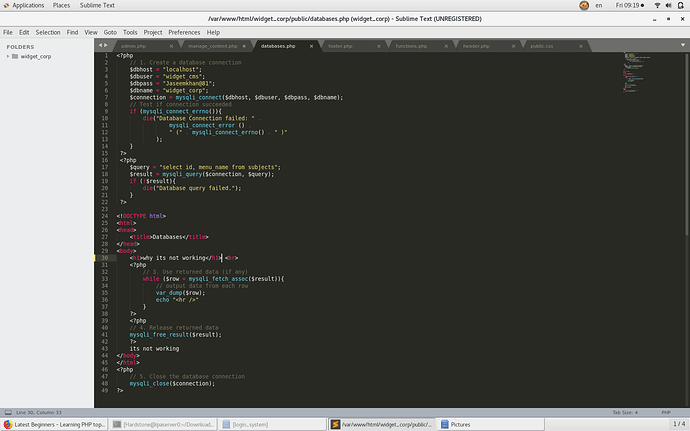Open the PHP syntax selector
The width and height of the screenshot is (690, 431).
(666, 413)
